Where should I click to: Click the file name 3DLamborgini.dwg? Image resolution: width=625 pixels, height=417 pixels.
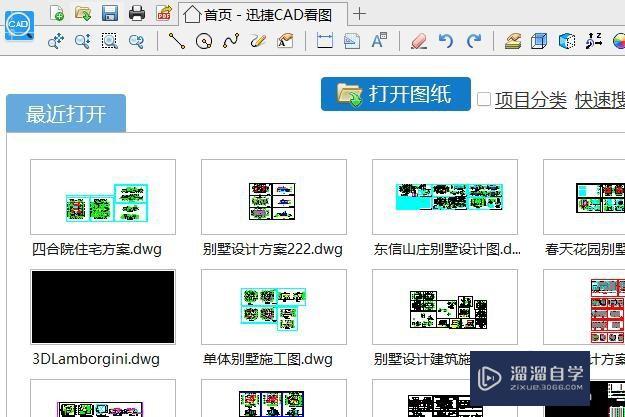click(96, 359)
